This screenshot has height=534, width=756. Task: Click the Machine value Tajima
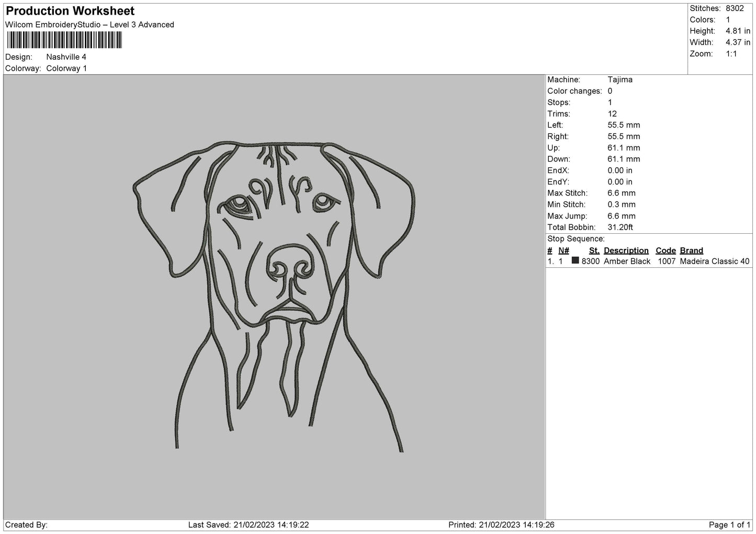coord(620,79)
